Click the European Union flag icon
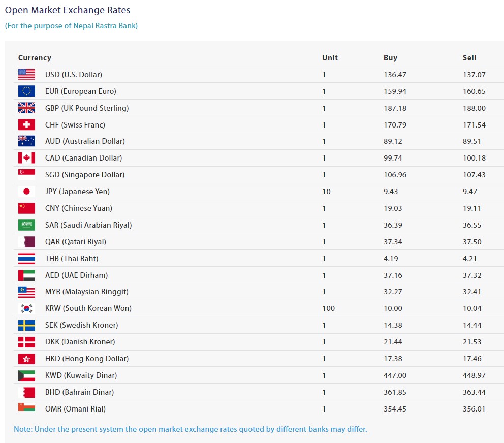The height and width of the screenshot is (443, 504). (x=26, y=91)
